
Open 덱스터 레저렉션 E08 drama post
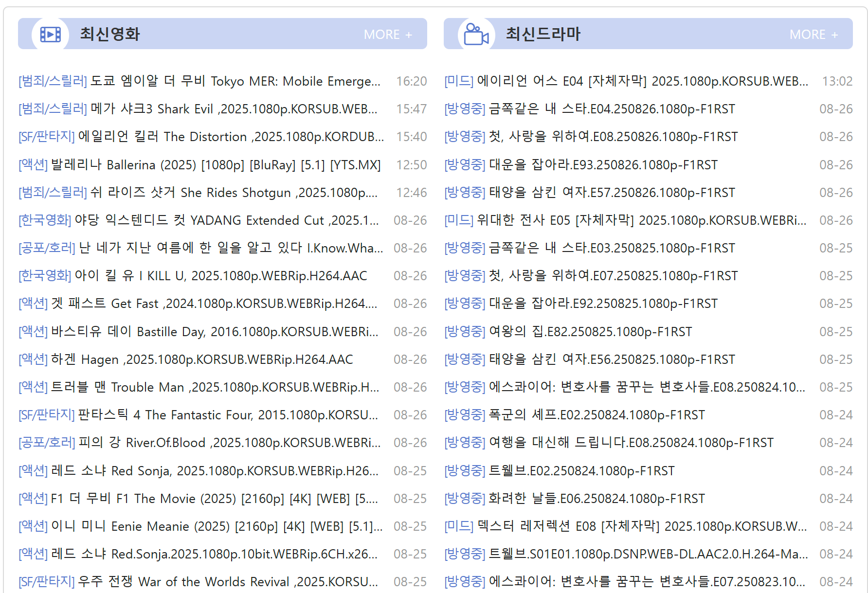click(x=642, y=526)
